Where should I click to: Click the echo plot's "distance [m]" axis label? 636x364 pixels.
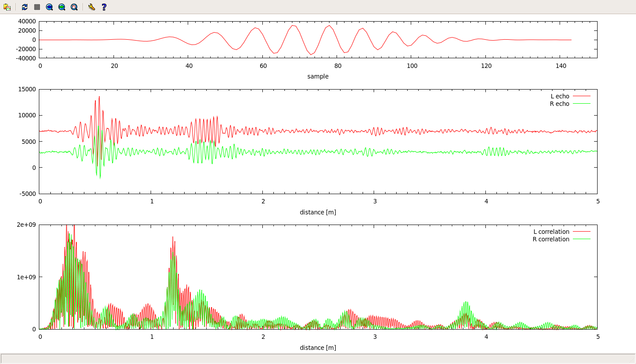[318, 212]
